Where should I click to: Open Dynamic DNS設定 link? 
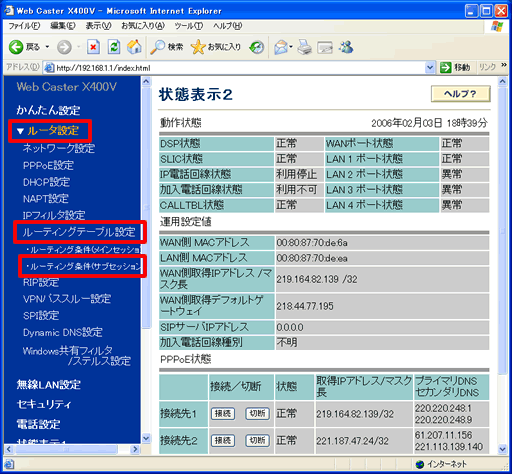63,332
